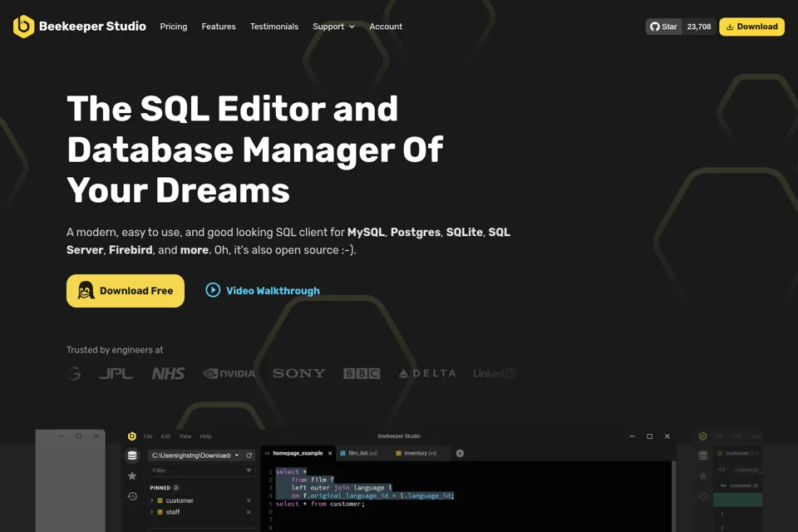The height and width of the screenshot is (532, 798).
Task: Open query history via the clock sidebar icon
Action: click(132, 496)
